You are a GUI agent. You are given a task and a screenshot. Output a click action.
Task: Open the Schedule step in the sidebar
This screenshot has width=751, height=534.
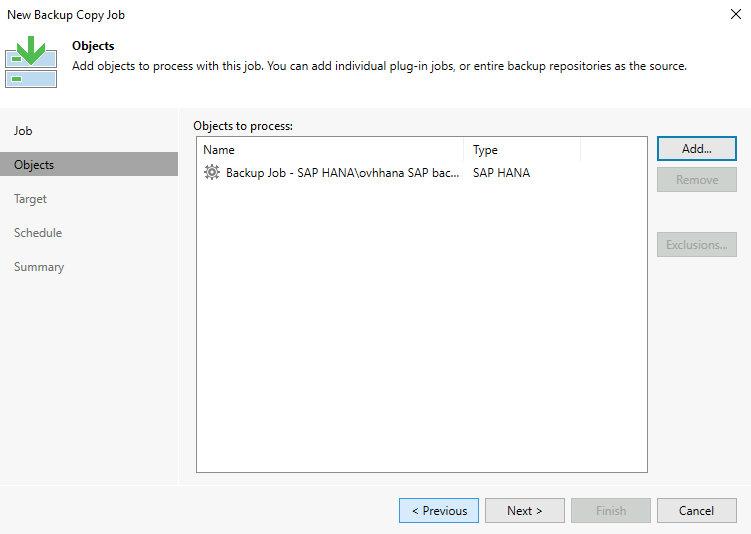[x=38, y=233]
